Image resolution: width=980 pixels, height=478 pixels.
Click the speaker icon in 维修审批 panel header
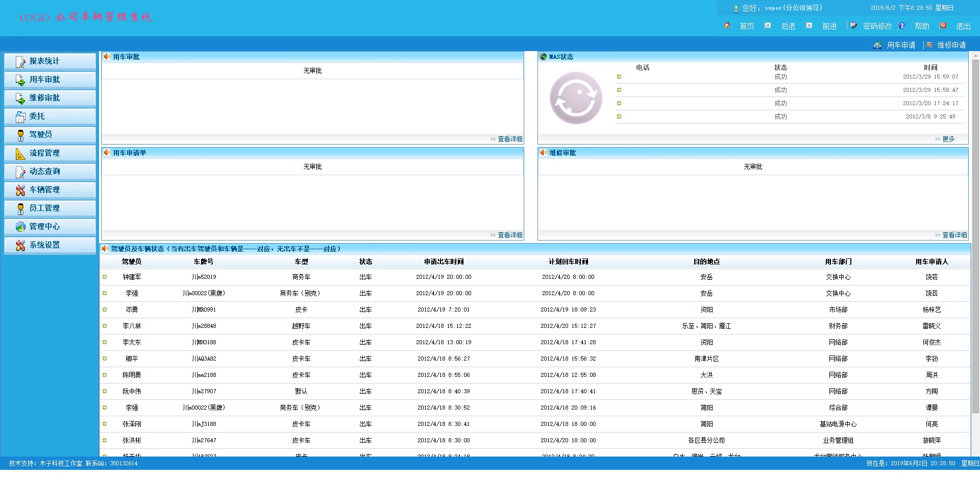point(543,153)
